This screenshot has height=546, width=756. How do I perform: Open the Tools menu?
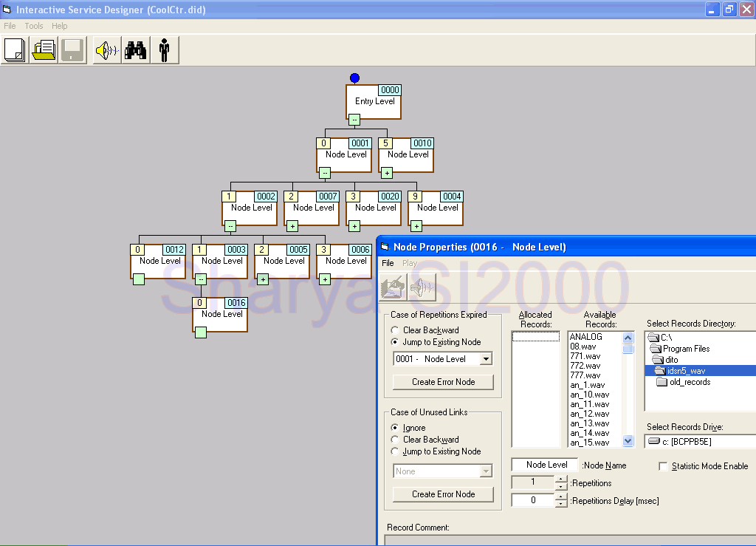tap(34, 26)
